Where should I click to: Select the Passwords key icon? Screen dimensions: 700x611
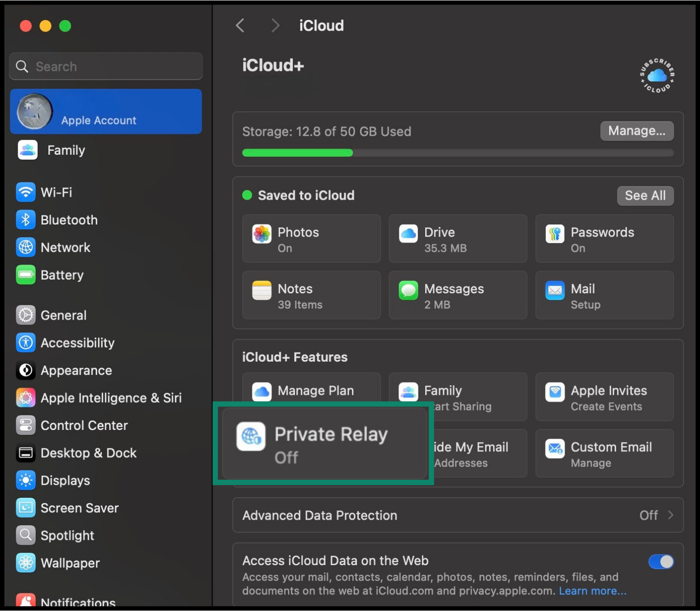click(x=555, y=233)
